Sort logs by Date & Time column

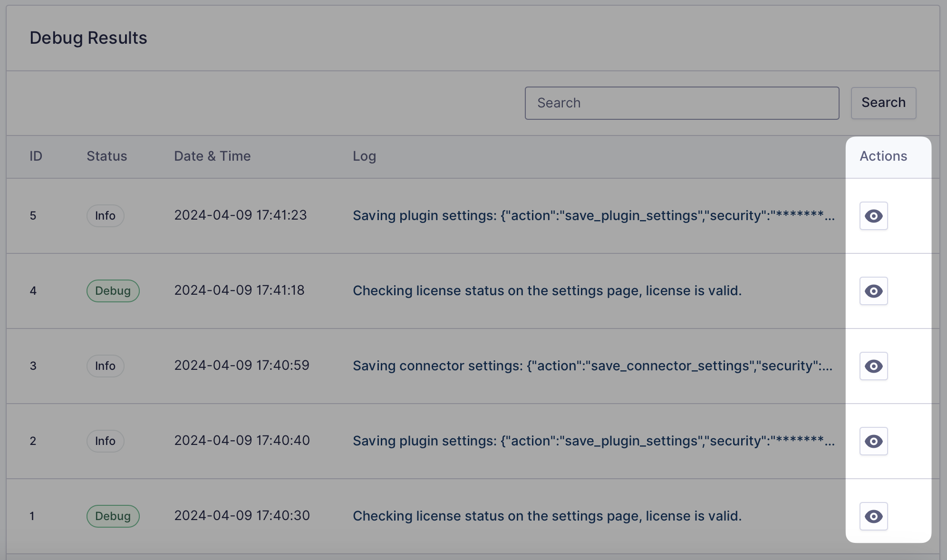[212, 156]
